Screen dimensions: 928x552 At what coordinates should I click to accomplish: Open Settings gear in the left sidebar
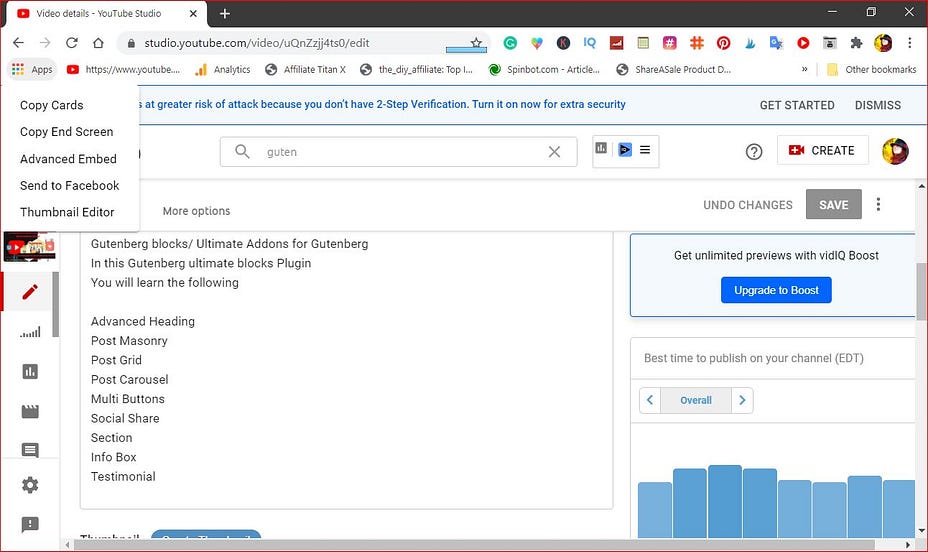30,485
